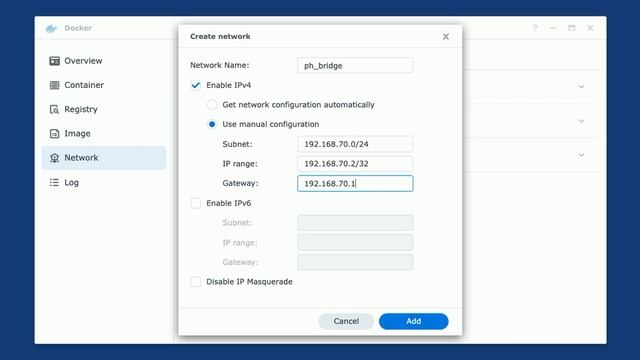Switch to the Image section
The height and width of the screenshot is (360, 640).
104,133
